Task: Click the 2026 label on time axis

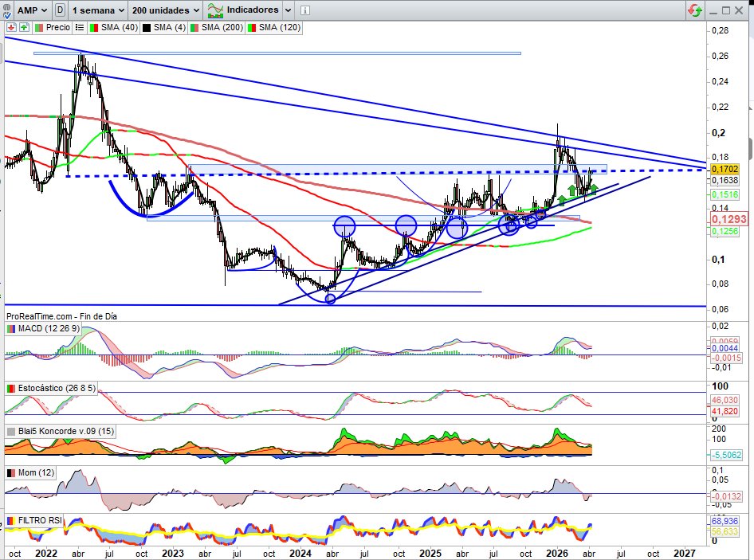Action: (x=557, y=554)
